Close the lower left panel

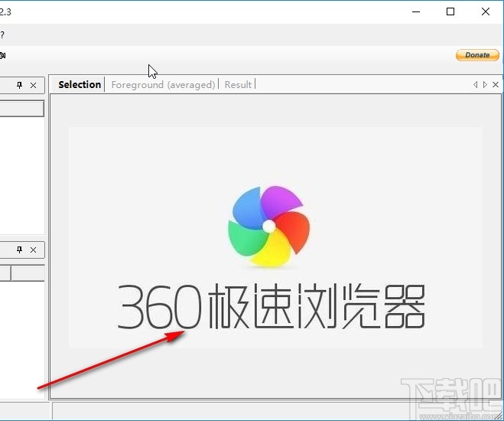pyautogui.click(x=33, y=250)
